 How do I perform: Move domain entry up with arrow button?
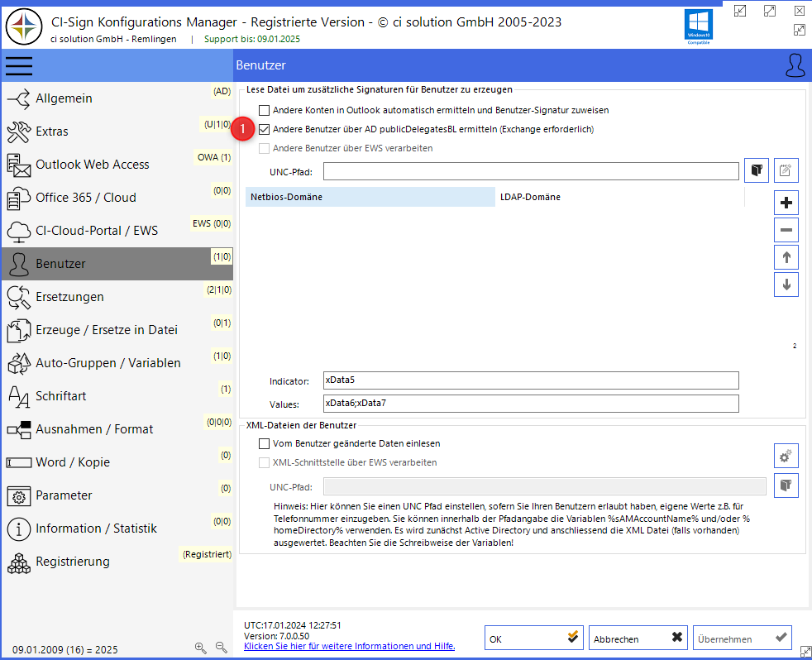[x=786, y=257]
